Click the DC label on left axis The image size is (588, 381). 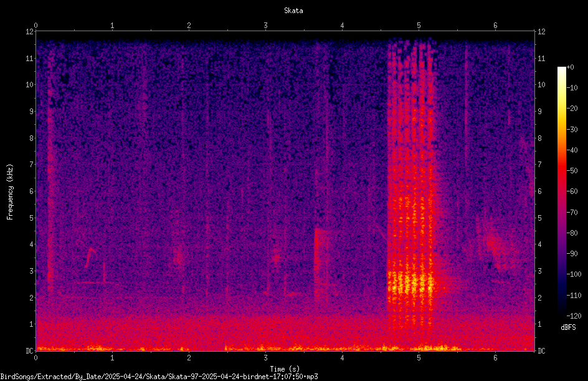[x=30, y=350]
